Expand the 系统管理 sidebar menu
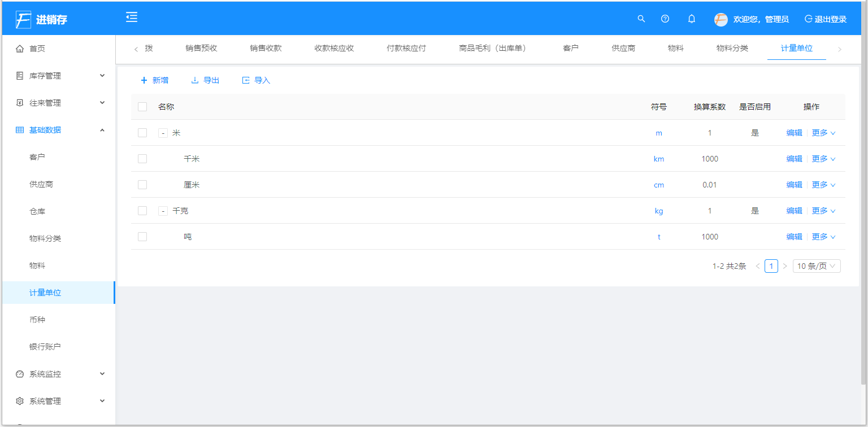 [x=102, y=401]
